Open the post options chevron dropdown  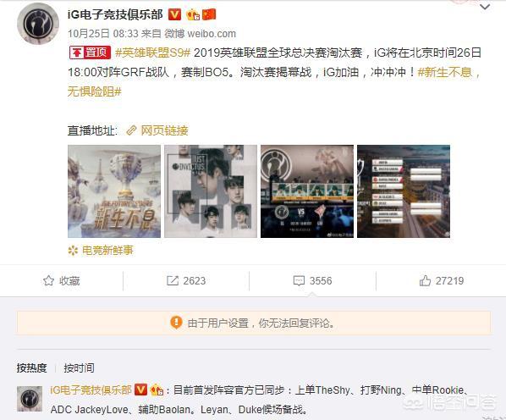(485, 7)
